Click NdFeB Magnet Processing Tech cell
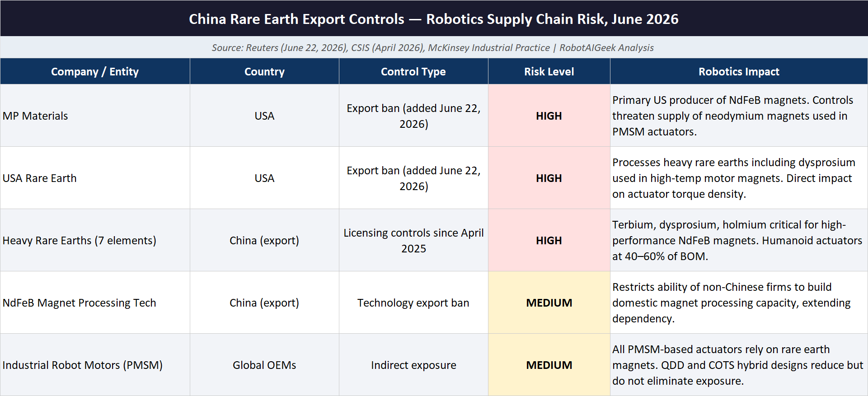868x396 pixels. (x=95, y=303)
